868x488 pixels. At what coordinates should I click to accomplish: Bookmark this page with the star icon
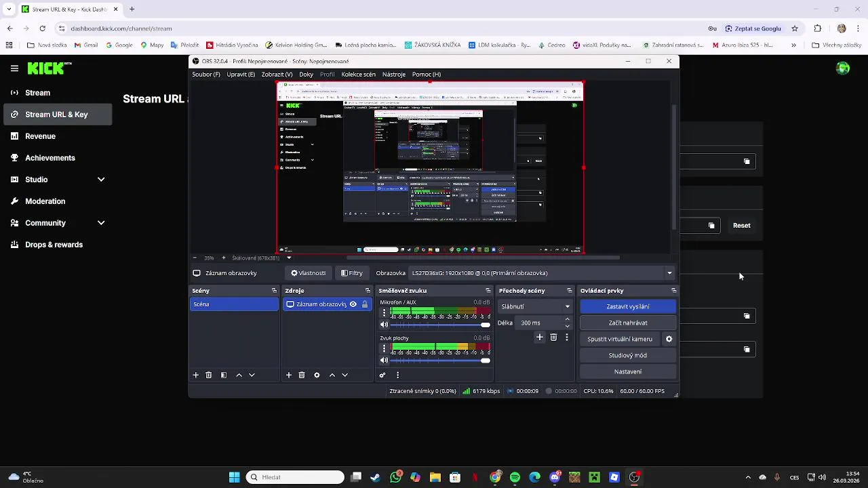(x=795, y=28)
